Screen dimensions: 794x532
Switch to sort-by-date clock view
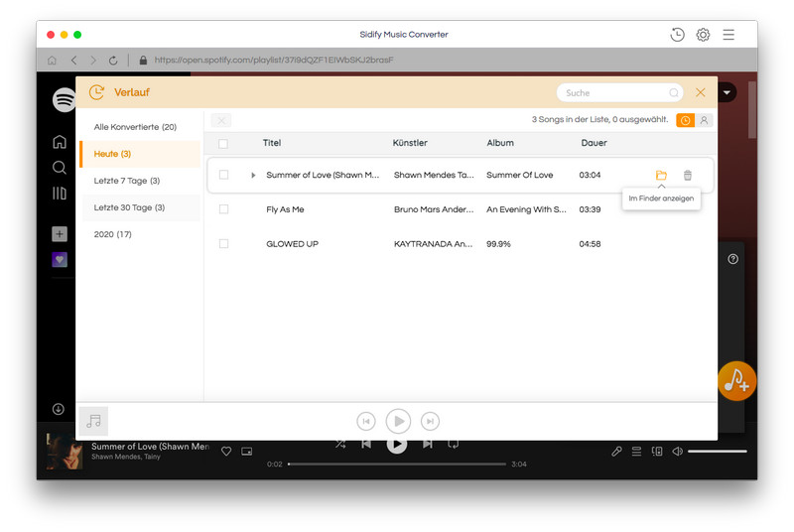pos(685,120)
